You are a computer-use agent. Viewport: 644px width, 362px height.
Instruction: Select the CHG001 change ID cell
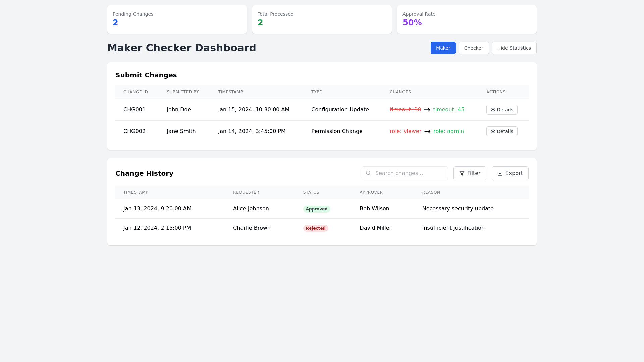point(134,110)
